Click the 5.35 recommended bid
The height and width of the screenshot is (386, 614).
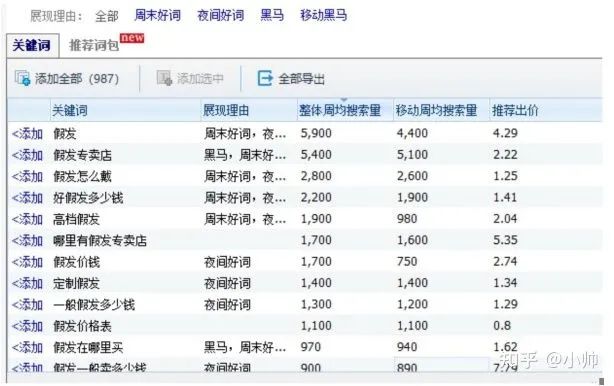point(505,240)
